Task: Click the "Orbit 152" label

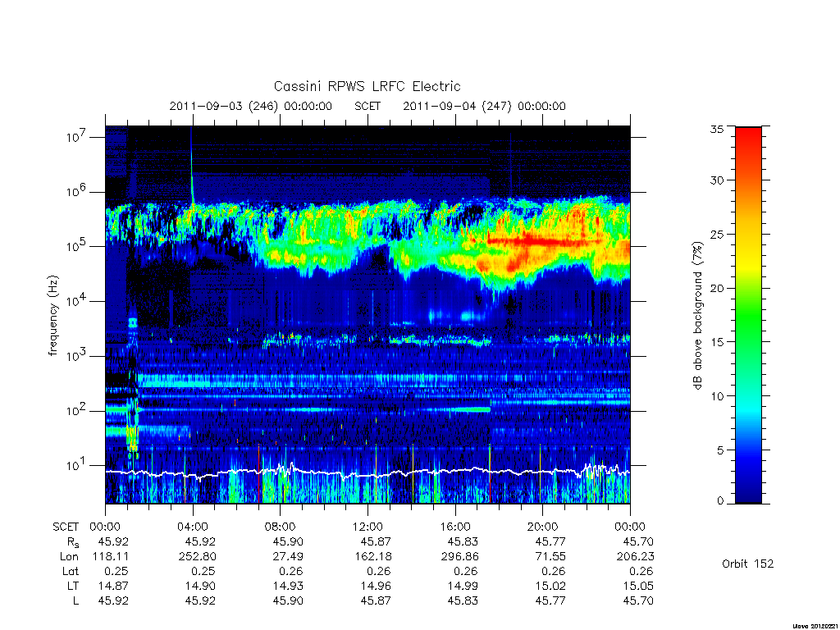Action: (x=748, y=564)
